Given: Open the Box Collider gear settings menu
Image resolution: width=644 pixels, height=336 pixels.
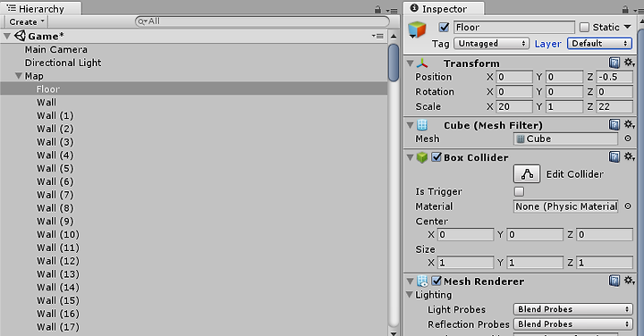Looking at the screenshot, I should pos(629,156).
